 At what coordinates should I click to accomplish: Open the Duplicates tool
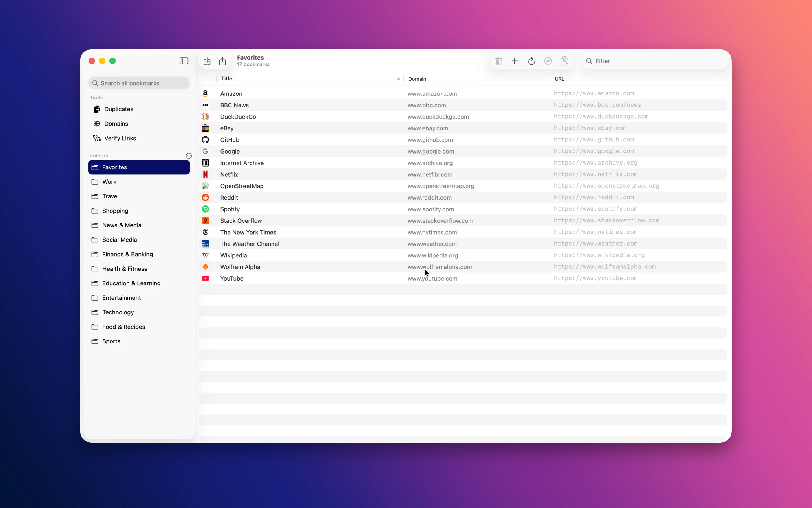click(x=139, y=109)
